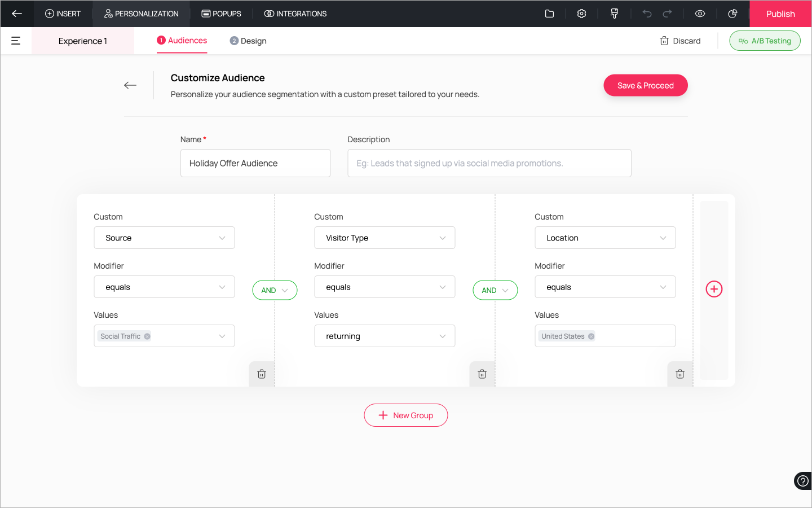
Task: Open the Popups menu
Action: (221, 14)
